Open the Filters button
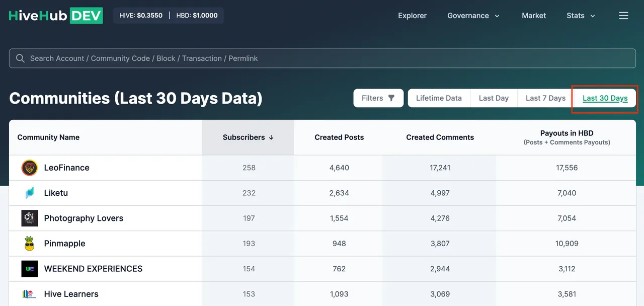This screenshot has width=644, height=306. (378, 98)
